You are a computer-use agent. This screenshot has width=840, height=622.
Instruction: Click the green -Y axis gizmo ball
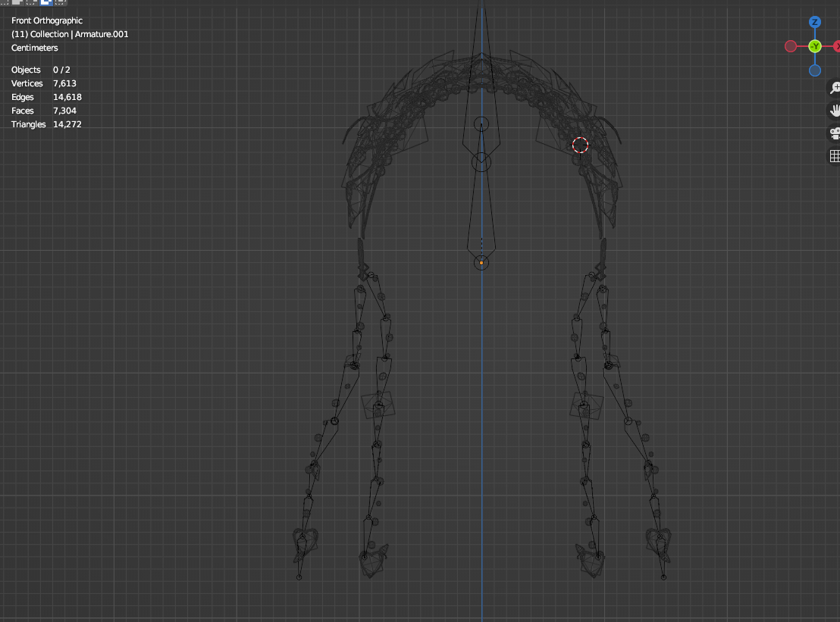click(815, 46)
